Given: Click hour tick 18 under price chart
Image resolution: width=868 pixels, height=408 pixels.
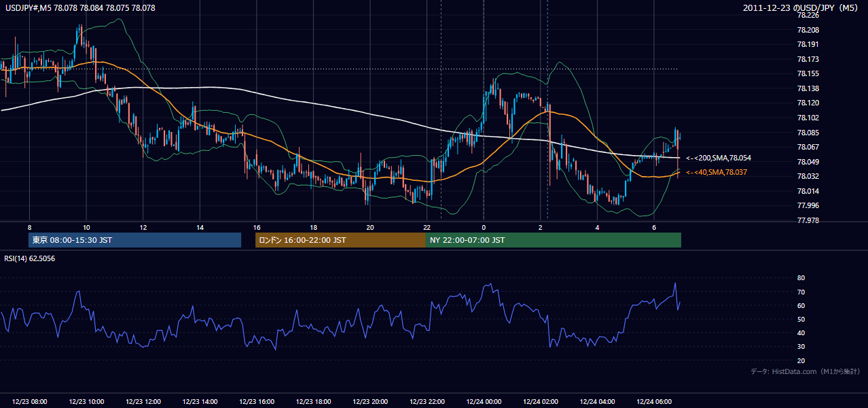Looking at the screenshot, I should 313,227.
